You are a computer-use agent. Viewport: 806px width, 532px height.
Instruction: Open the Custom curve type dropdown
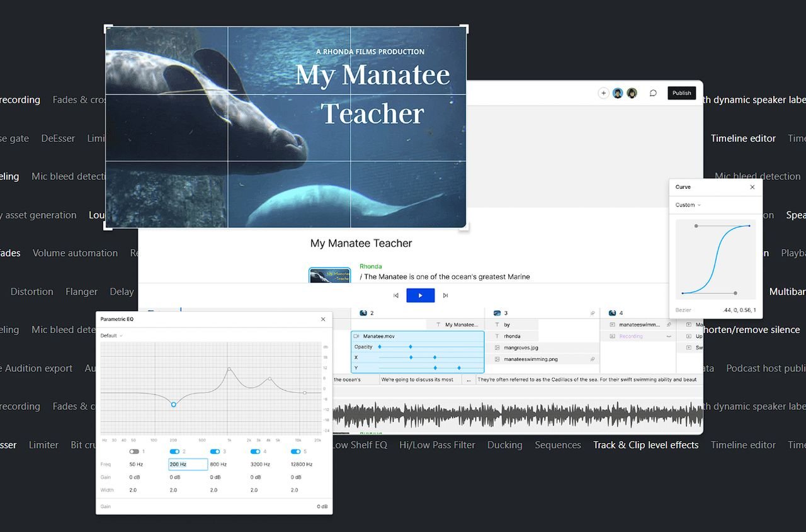[x=688, y=205]
